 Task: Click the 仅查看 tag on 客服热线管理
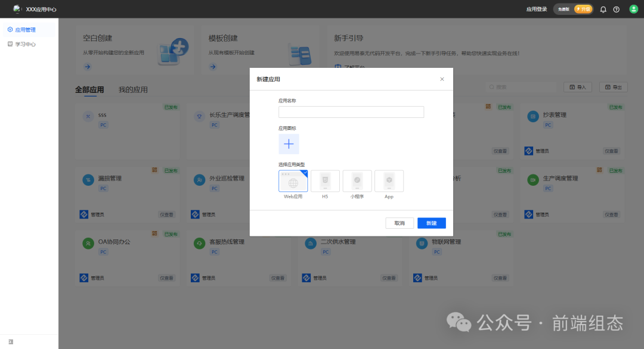point(278,278)
